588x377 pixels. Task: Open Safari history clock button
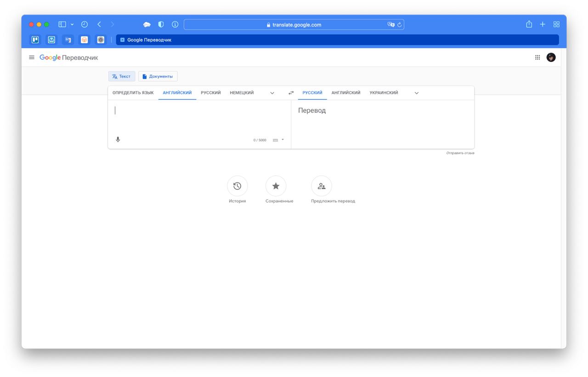tap(85, 24)
